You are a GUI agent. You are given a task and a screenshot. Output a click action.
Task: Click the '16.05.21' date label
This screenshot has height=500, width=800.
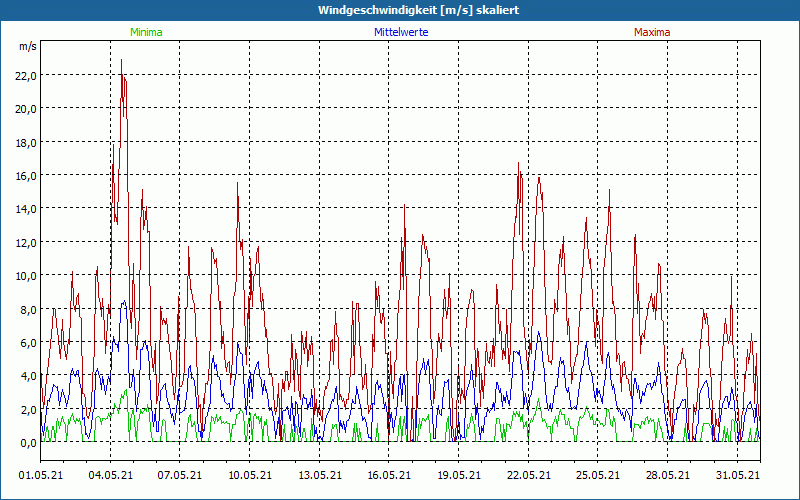tap(389, 475)
